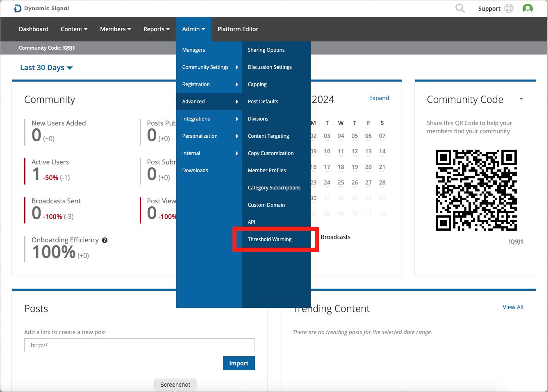
Task: Click the Dynamic Signal logo
Action: (x=41, y=9)
